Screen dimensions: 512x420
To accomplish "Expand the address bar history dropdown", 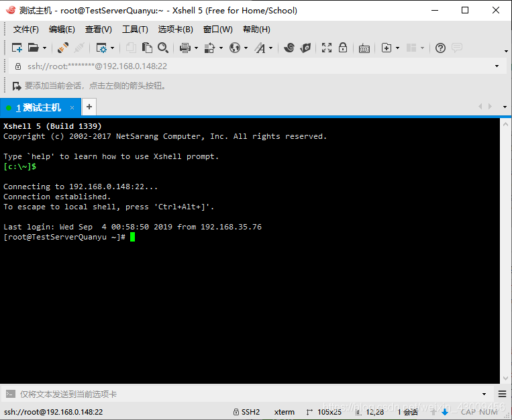I will click(x=497, y=66).
